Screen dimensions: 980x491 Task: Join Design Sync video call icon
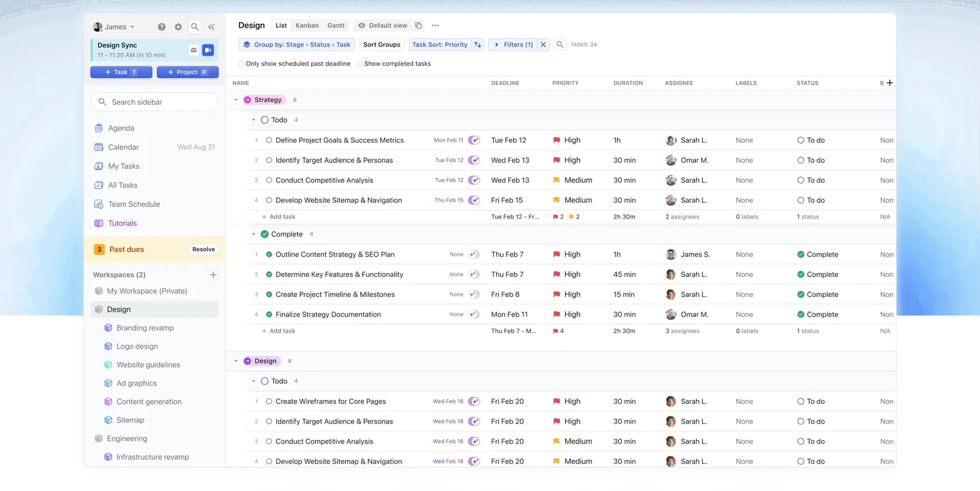(208, 50)
